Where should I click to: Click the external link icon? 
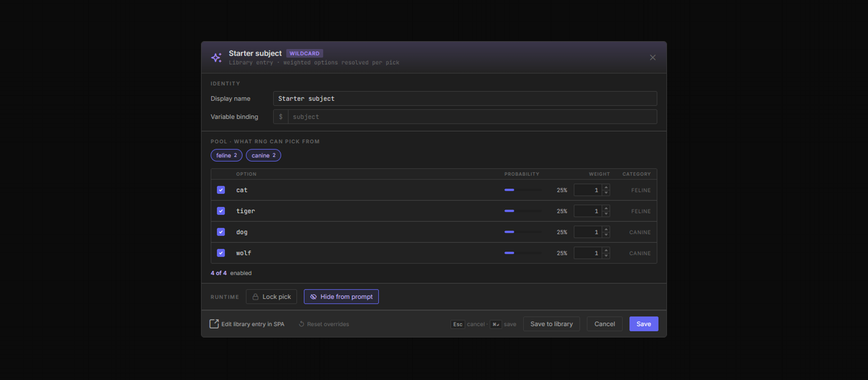[x=214, y=324]
